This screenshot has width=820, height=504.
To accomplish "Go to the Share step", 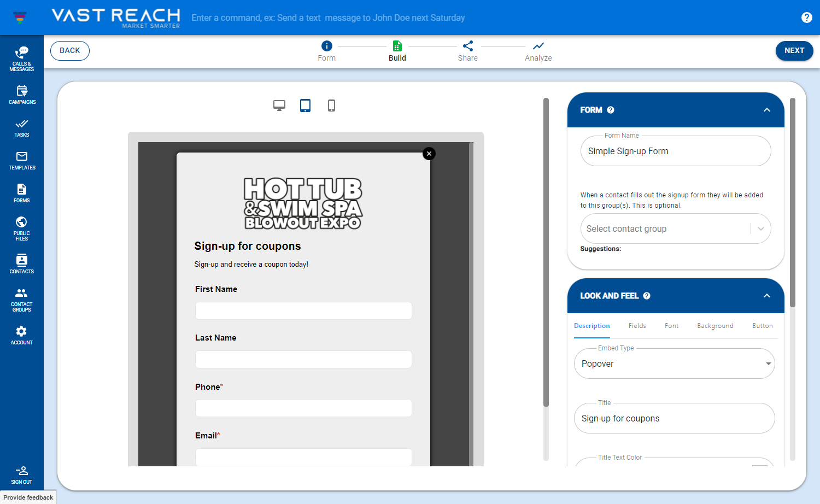I will [468, 51].
